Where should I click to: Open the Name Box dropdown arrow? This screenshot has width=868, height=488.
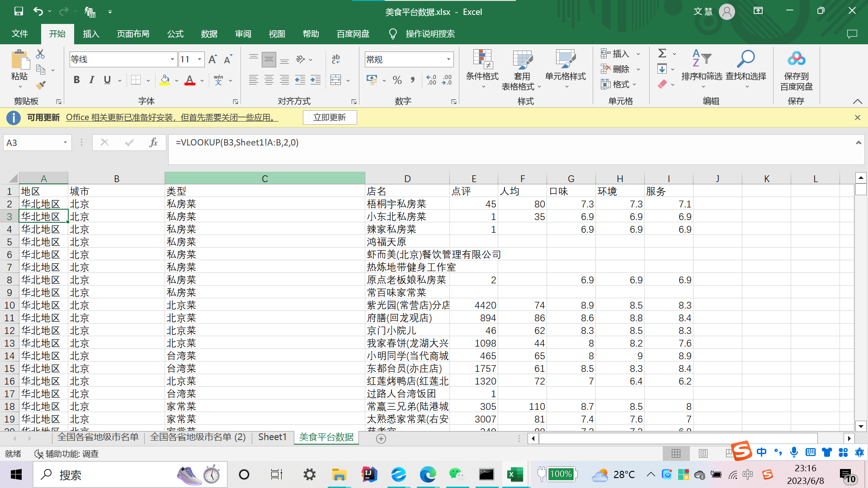(65, 143)
